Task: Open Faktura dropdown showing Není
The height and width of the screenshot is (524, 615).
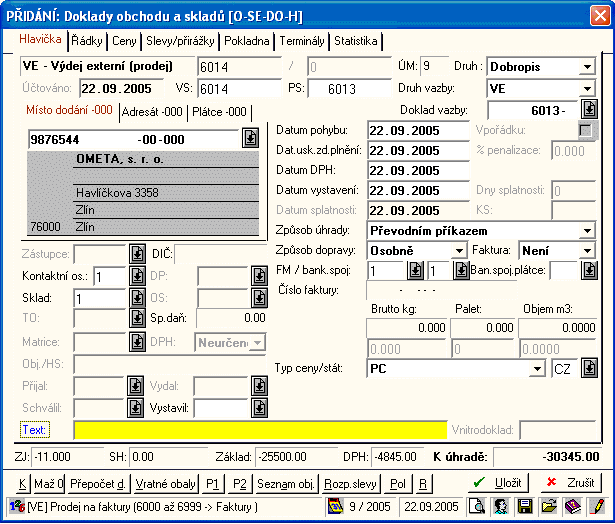Action: (x=588, y=251)
